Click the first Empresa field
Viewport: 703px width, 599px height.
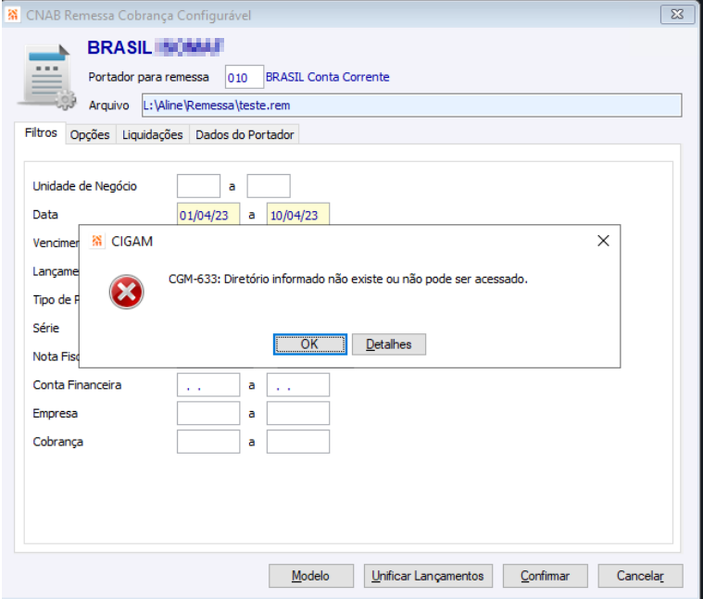point(208,413)
